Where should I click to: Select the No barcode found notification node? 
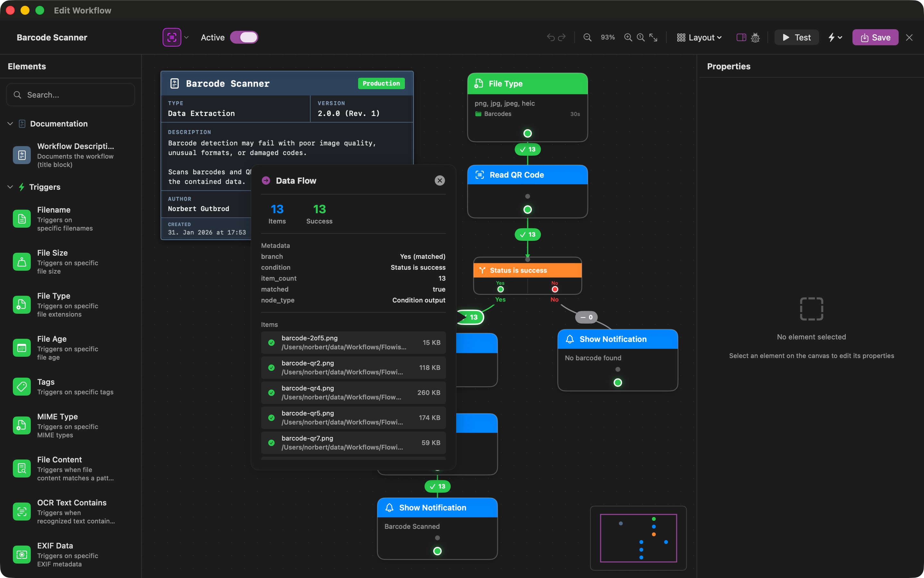tap(617, 360)
